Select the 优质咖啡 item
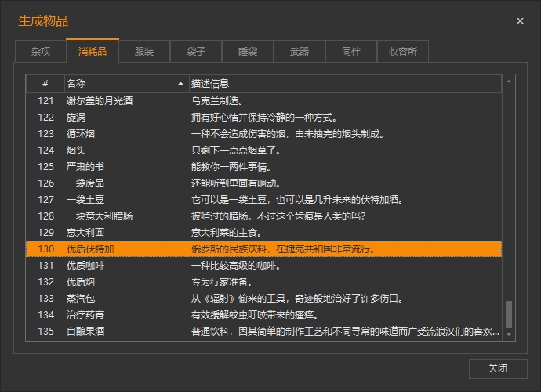541x392 pixels. tap(264, 265)
